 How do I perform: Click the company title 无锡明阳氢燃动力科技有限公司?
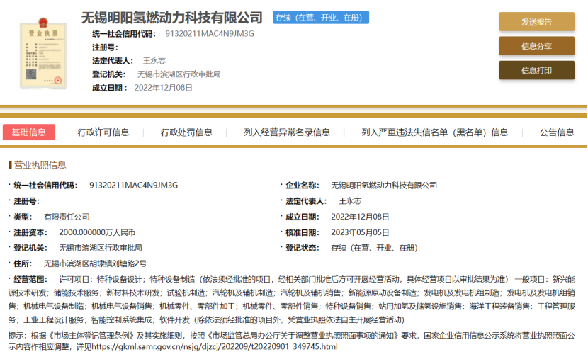(172, 17)
